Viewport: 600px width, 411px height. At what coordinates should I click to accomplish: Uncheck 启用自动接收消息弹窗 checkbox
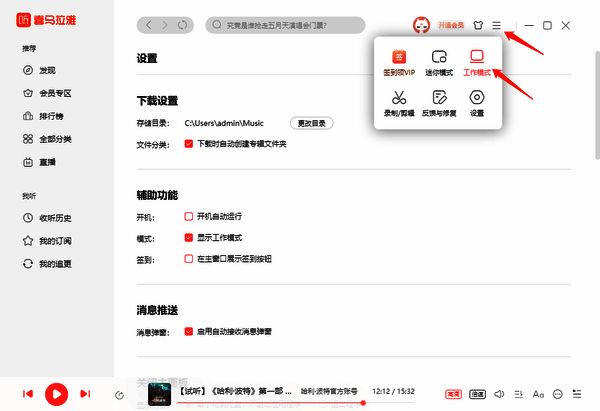click(189, 331)
